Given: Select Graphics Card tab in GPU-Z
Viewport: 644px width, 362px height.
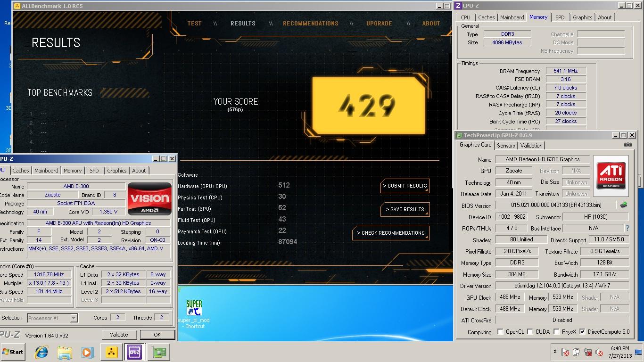Looking at the screenshot, I should click(476, 145).
